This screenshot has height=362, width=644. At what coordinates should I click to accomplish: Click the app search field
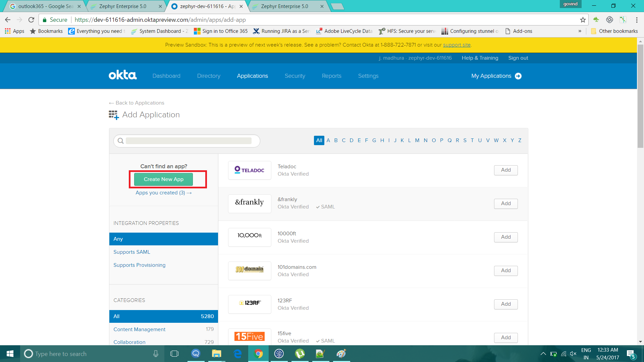click(x=188, y=141)
